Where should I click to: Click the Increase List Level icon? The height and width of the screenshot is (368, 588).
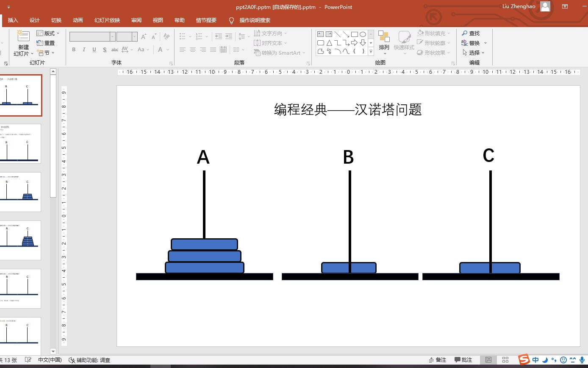pyautogui.click(x=229, y=36)
